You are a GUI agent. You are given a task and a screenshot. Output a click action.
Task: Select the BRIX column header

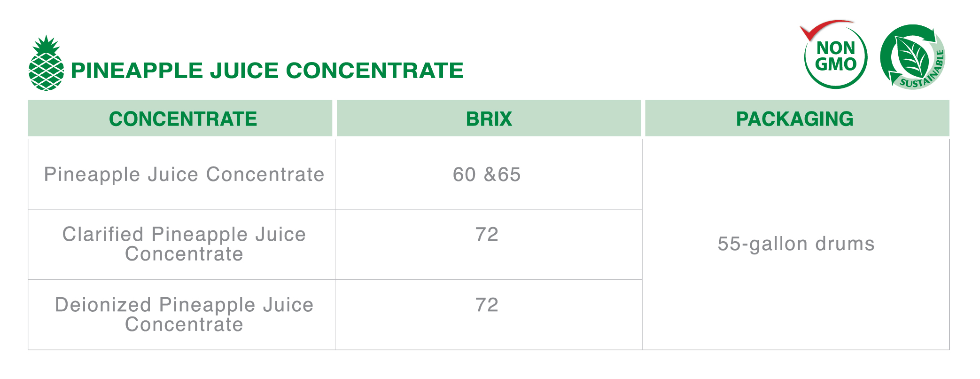[489, 118]
